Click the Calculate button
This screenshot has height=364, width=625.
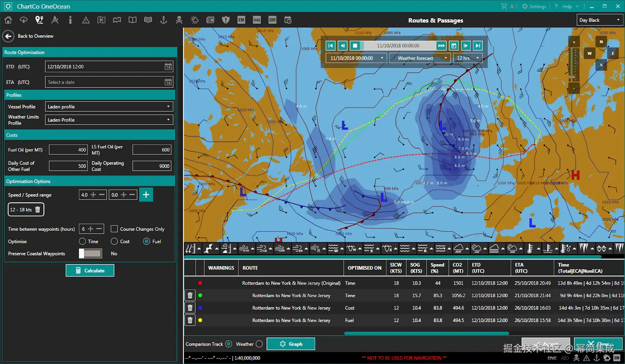90,270
